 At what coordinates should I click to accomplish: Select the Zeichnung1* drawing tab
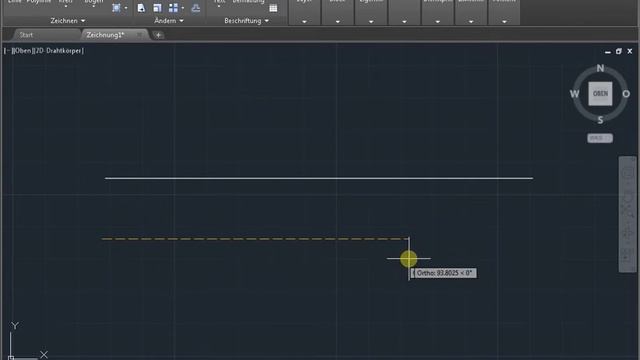[105, 35]
